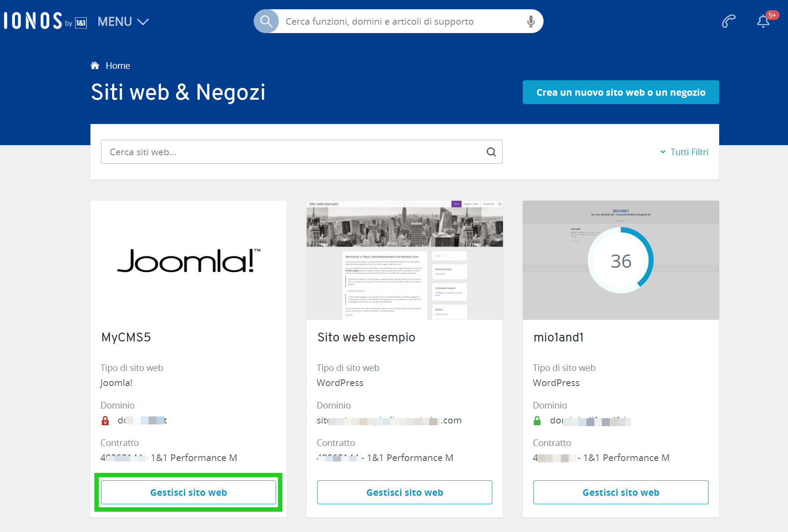The height and width of the screenshot is (532, 788).
Task: Click the IONOS logo
Action: tap(45, 21)
